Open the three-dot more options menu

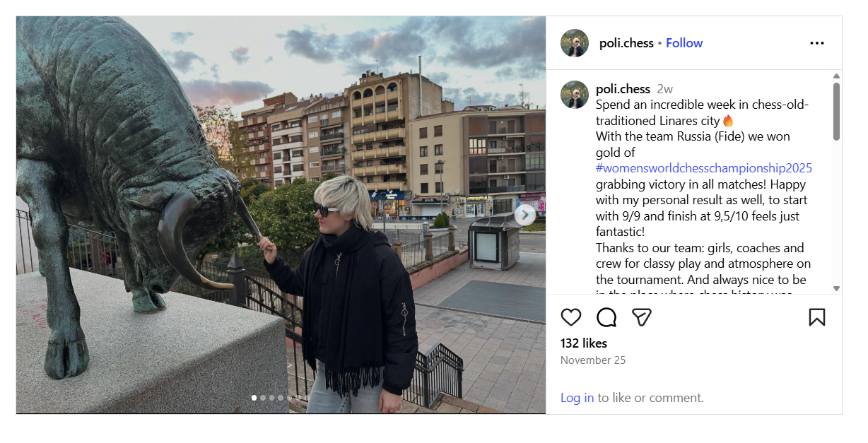point(817,43)
